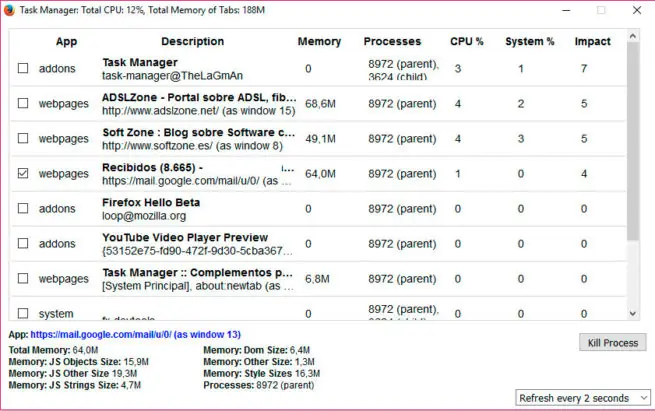
Task: Select the task-manager@TheLaGmAn text
Action: tap(172, 76)
